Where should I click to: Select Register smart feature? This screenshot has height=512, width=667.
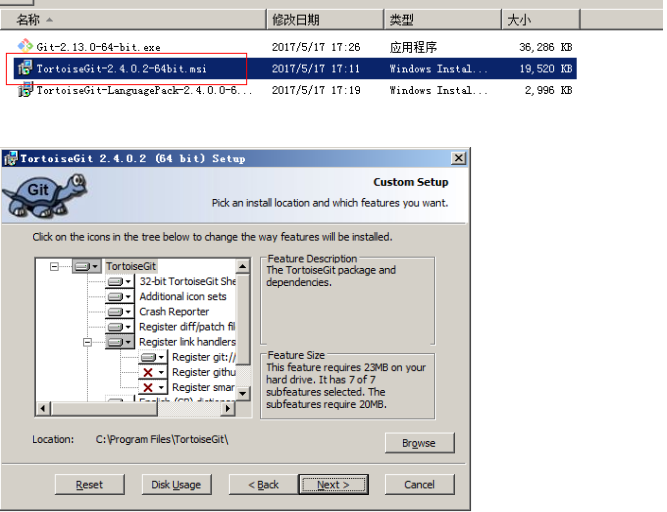coord(203,387)
